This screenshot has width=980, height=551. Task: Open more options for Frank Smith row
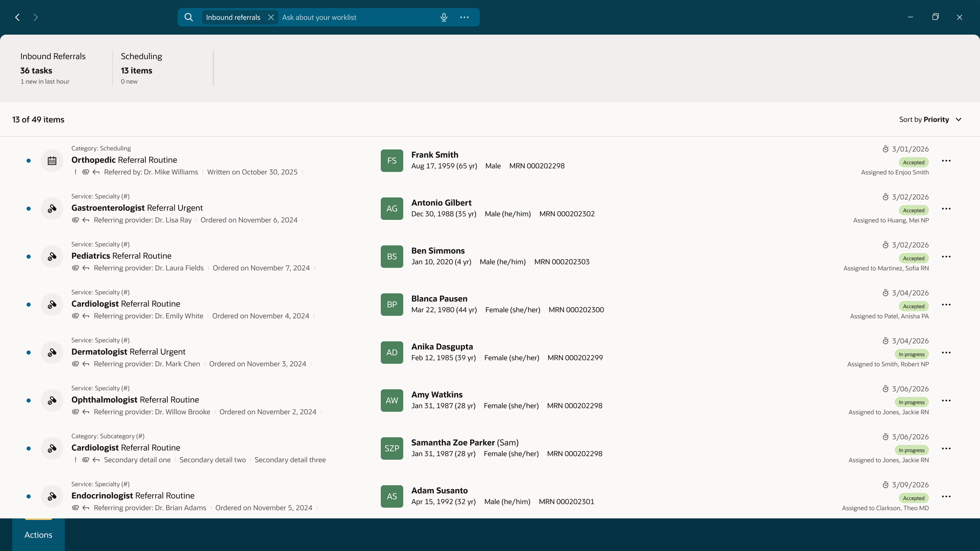(946, 161)
